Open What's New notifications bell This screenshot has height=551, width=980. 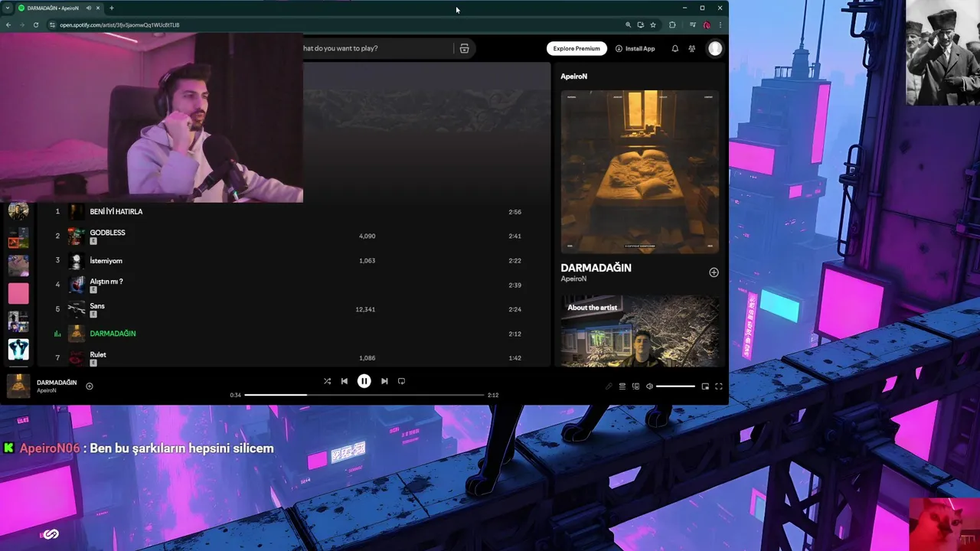point(675,48)
